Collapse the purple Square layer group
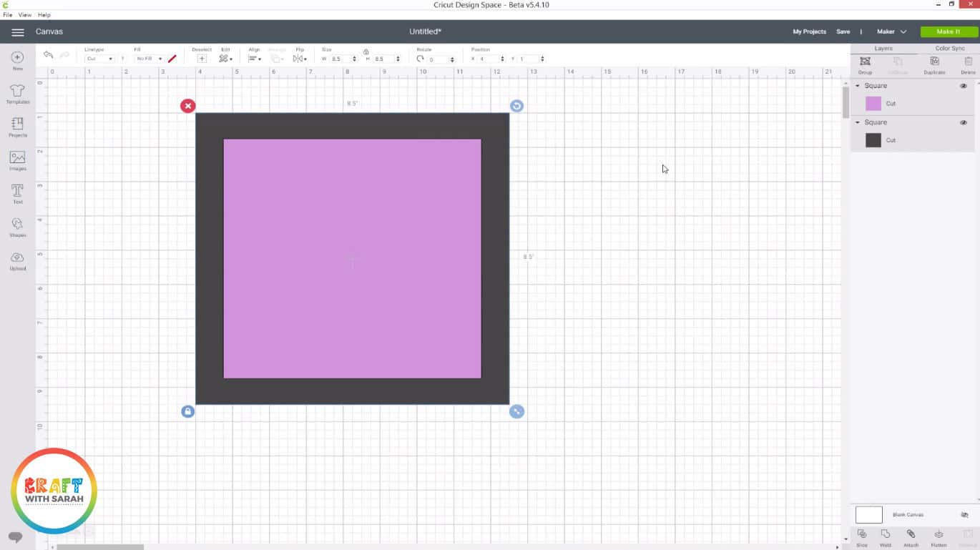 coord(858,86)
